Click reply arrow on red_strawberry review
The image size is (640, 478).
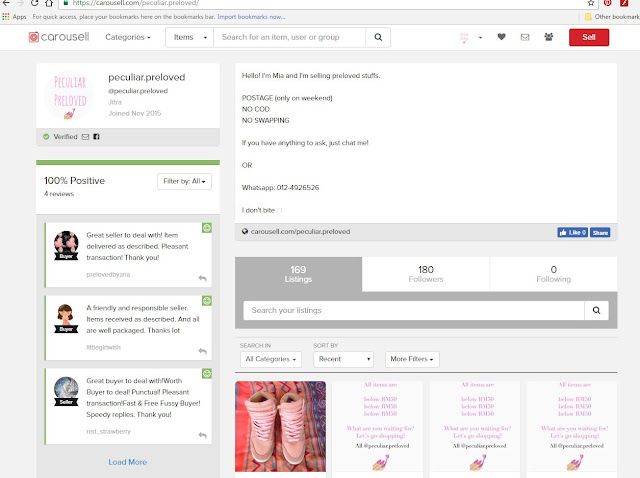click(202, 435)
